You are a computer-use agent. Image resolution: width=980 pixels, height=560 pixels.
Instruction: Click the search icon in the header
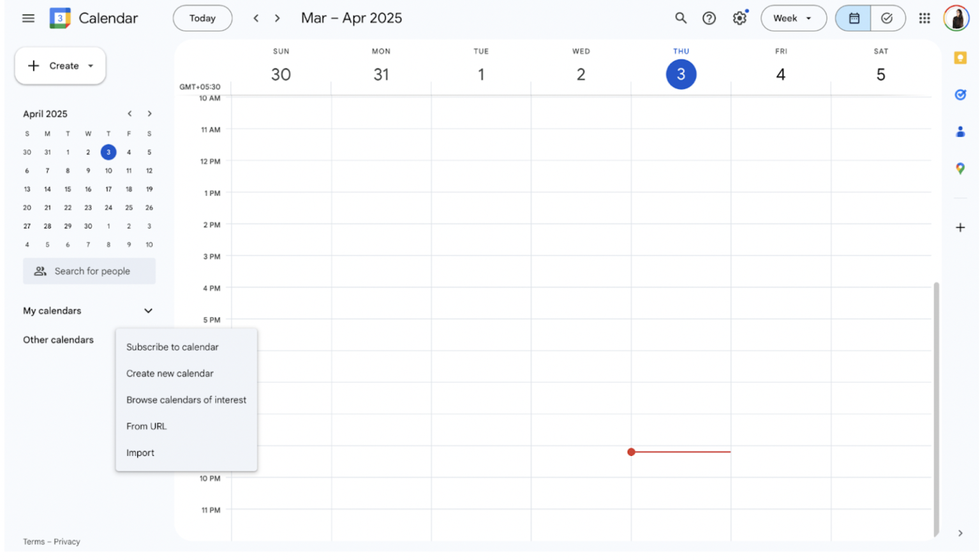point(681,18)
